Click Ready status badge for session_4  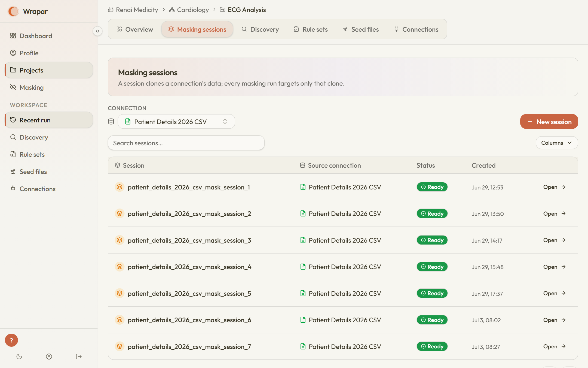[x=432, y=267]
